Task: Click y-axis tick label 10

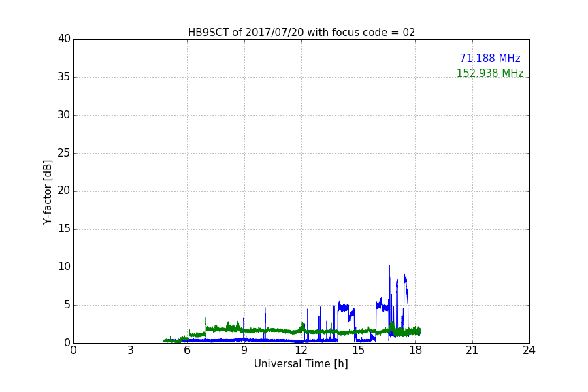Action: (64, 267)
